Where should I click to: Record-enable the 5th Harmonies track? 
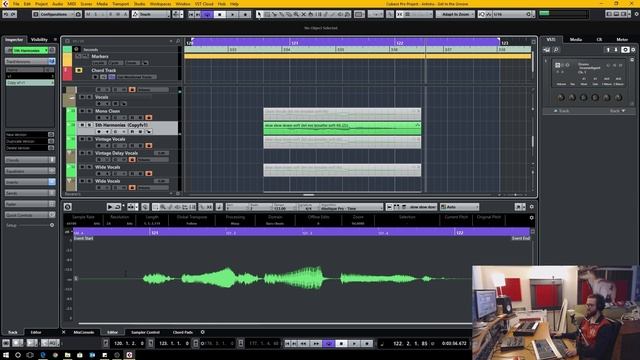(x=99, y=131)
